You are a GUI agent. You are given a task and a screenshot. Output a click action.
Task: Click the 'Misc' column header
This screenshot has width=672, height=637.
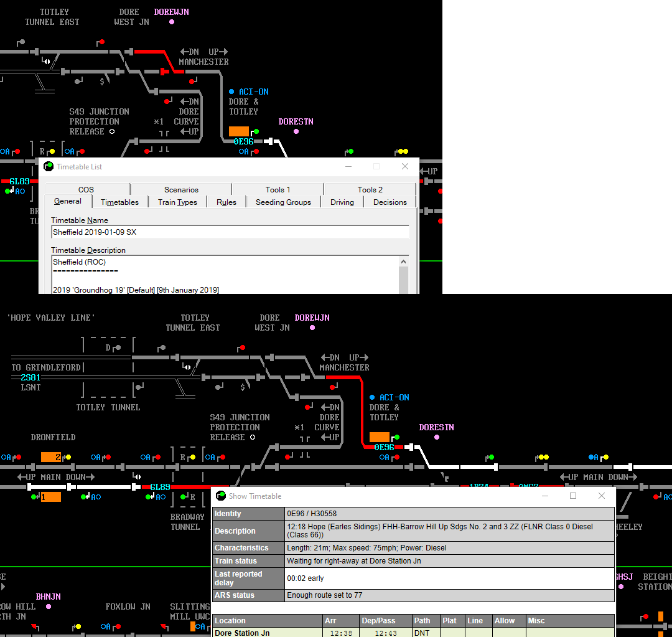[571, 621]
